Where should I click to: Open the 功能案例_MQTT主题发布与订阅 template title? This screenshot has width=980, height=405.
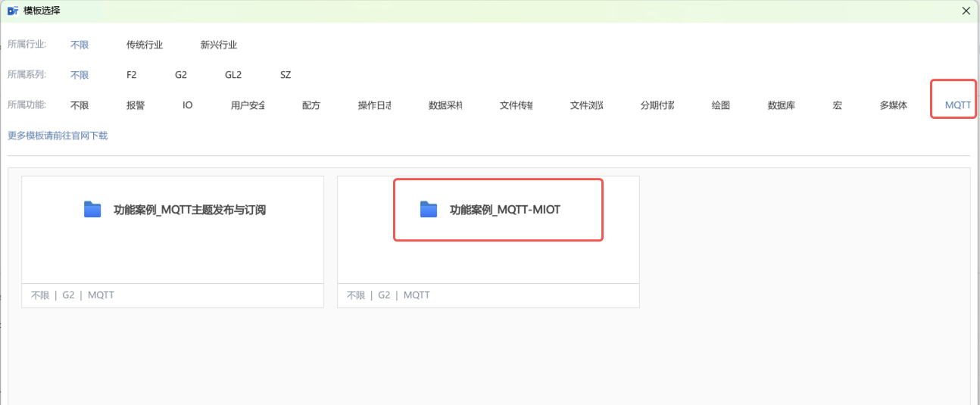pyautogui.click(x=189, y=210)
